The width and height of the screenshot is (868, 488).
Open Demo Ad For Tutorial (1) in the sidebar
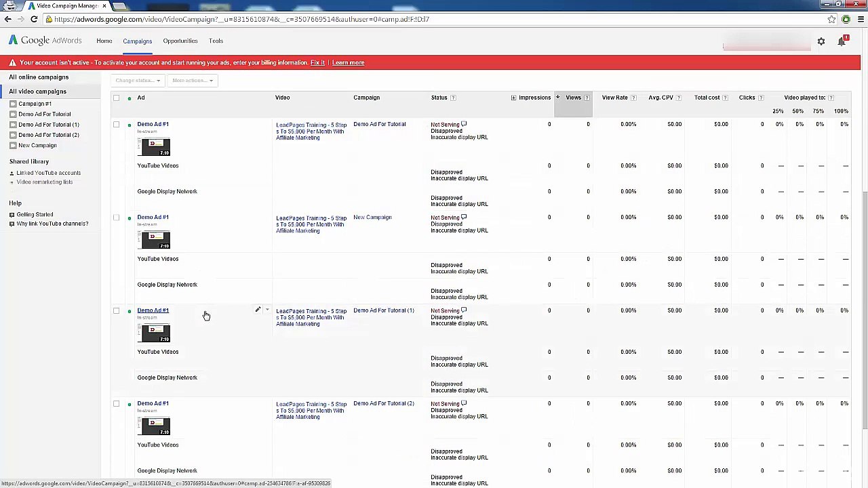coord(49,125)
